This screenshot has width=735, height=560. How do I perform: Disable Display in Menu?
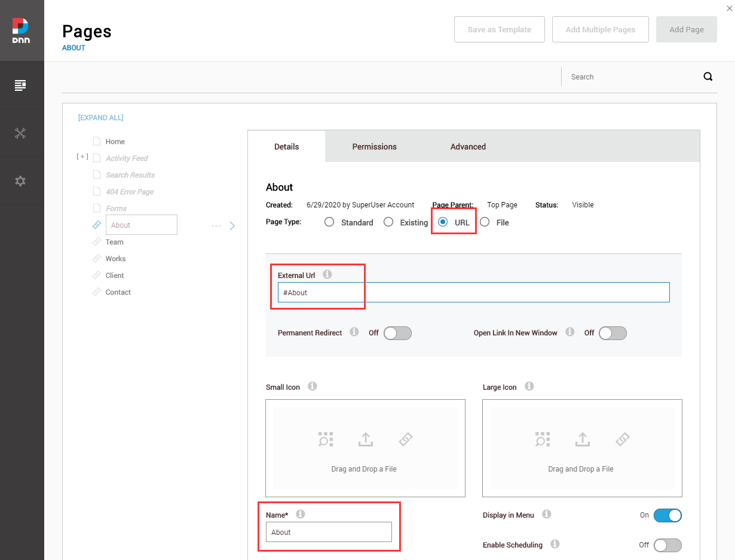667,515
